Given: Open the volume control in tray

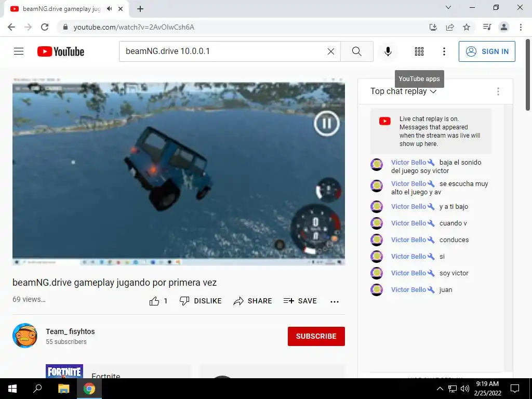Looking at the screenshot, I should (465, 389).
